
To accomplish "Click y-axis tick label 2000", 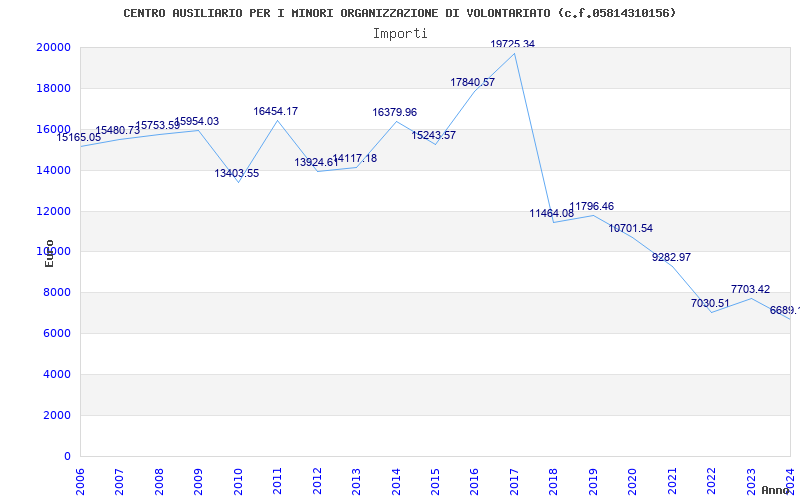I will coord(57,415).
